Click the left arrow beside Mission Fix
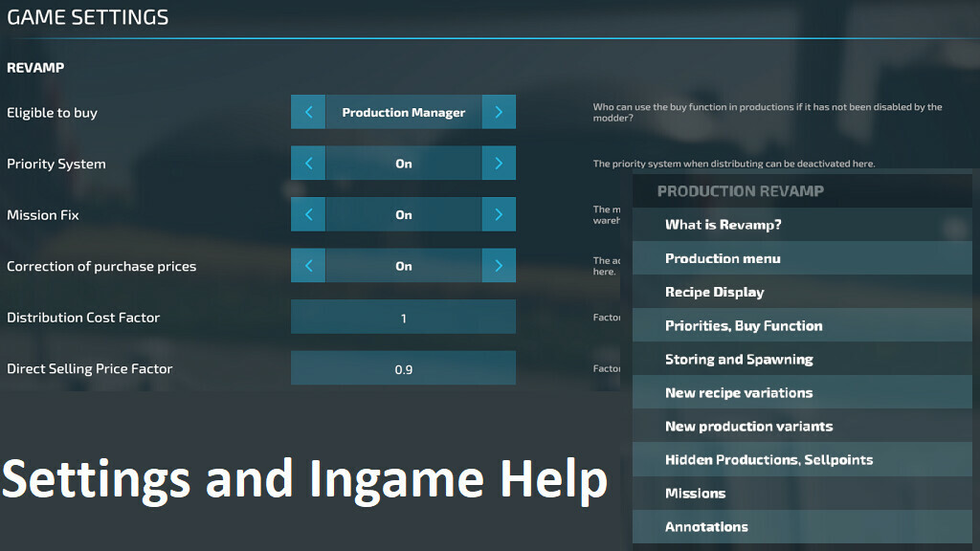Viewport: 980px width, 551px height. (307, 214)
